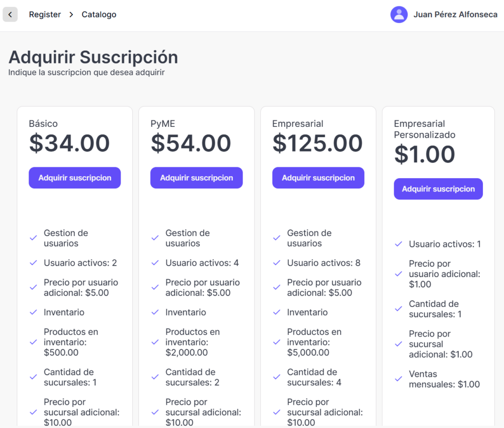Click checkmark beside Empresarial Usuario activos: 8
This screenshot has height=428, width=504.
pos(277,263)
